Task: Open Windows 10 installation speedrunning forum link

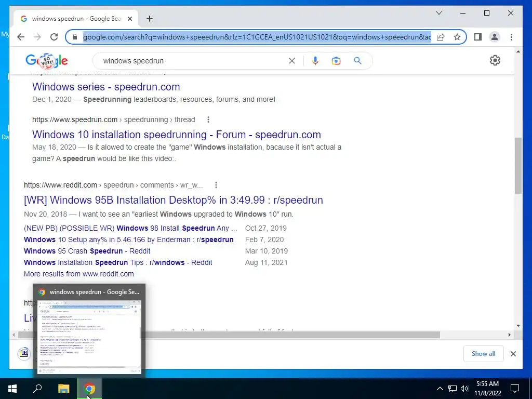Action: point(177,135)
